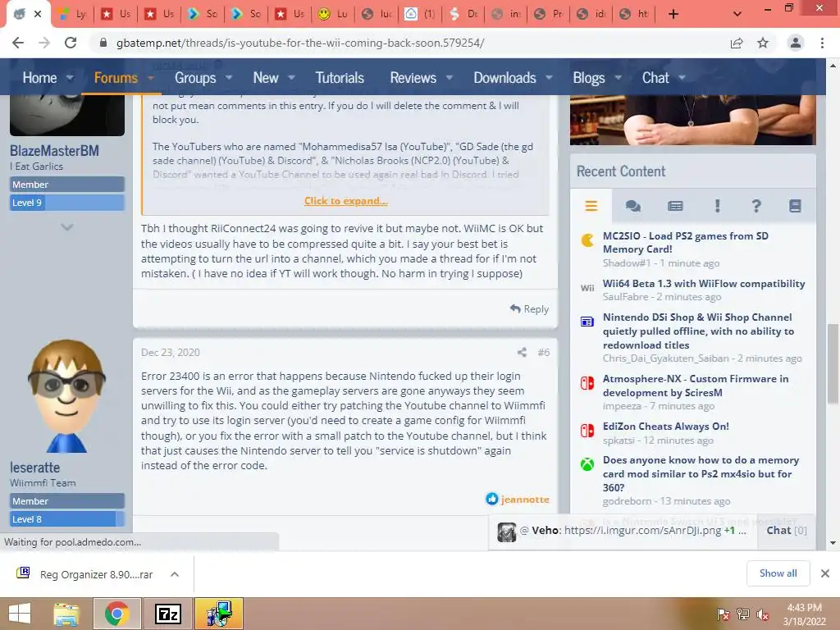This screenshot has width=840, height=630.
Task: Click the 'Click to expand...' quote link
Action: pos(346,201)
